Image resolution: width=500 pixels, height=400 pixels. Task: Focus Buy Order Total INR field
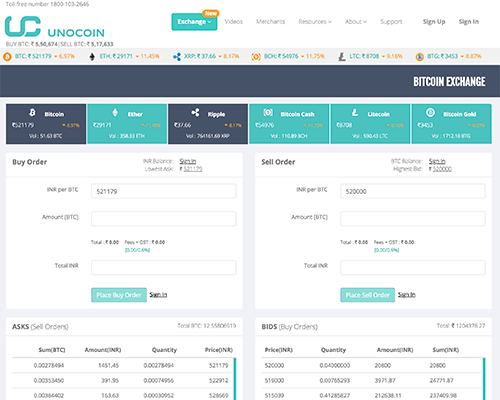(x=164, y=267)
